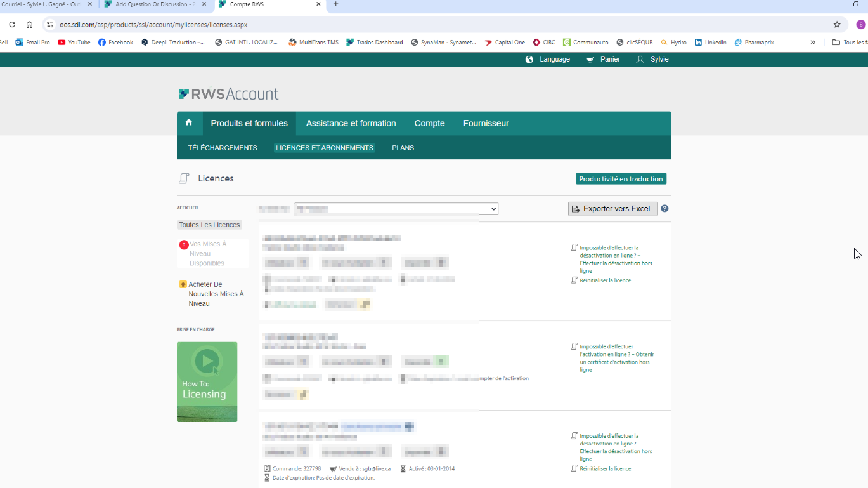Viewport: 868px width, 488px height.
Task: Open the Assistance et formation tab
Action: point(351,123)
